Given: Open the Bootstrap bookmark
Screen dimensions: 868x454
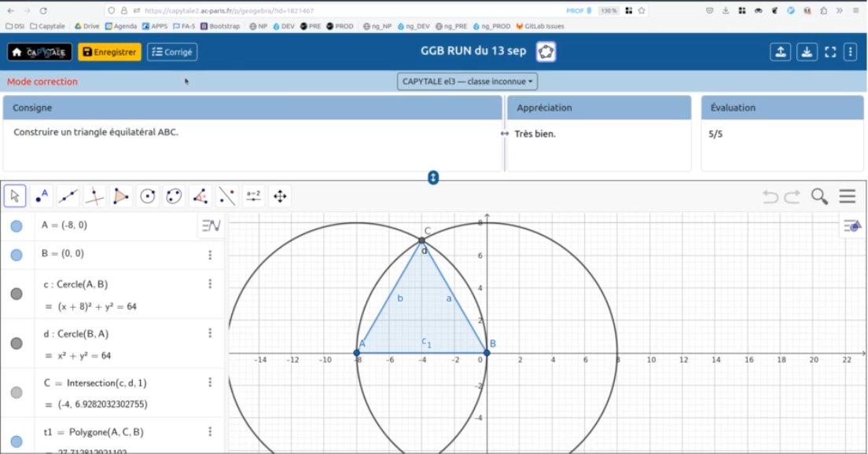Looking at the screenshot, I should tap(220, 26).
